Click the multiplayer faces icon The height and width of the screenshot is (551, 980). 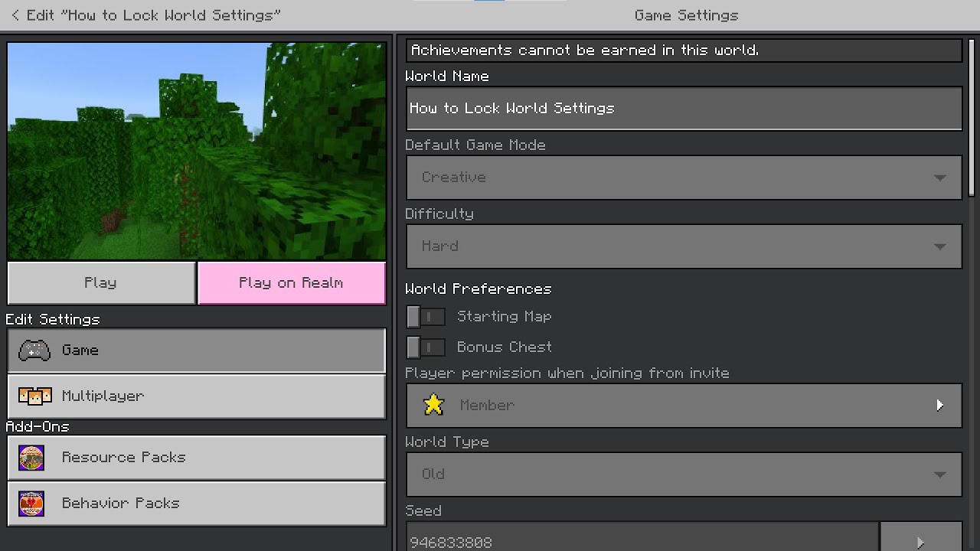pyautogui.click(x=35, y=396)
